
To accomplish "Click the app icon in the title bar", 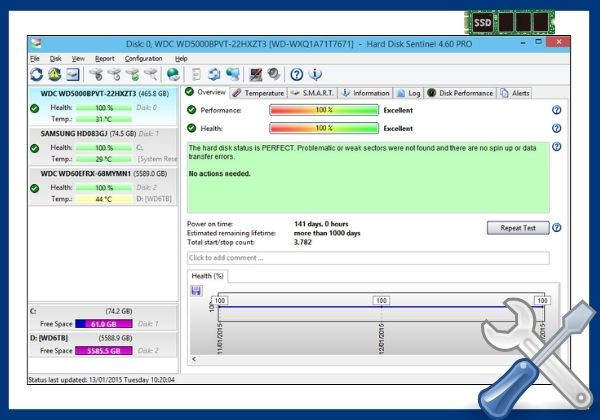I will point(37,43).
